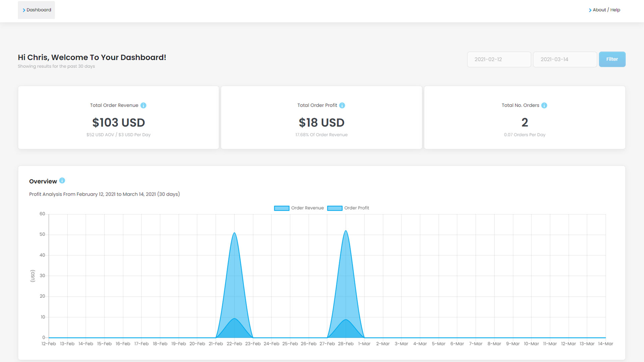644x362 pixels.
Task: Click '0.07 Orders Per Day' text
Action: click(x=525, y=135)
